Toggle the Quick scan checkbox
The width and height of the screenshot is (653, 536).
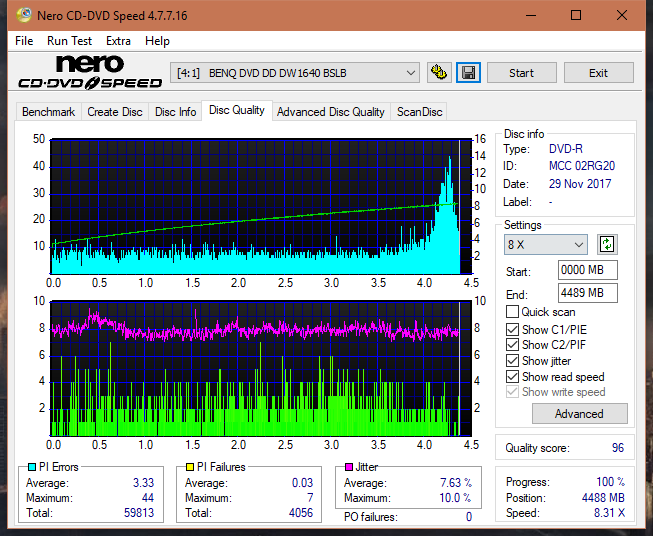[512, 312]
